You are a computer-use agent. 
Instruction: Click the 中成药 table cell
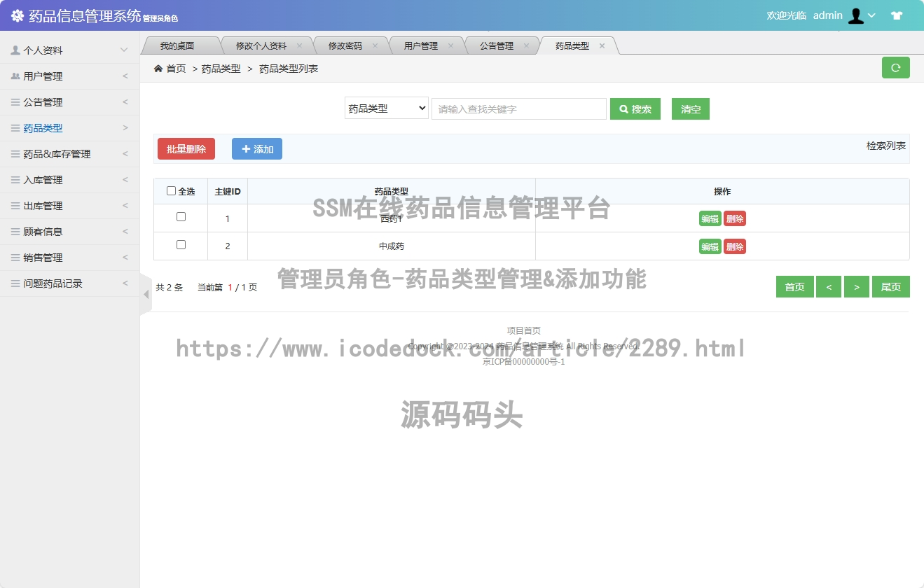tap(392, 246)
